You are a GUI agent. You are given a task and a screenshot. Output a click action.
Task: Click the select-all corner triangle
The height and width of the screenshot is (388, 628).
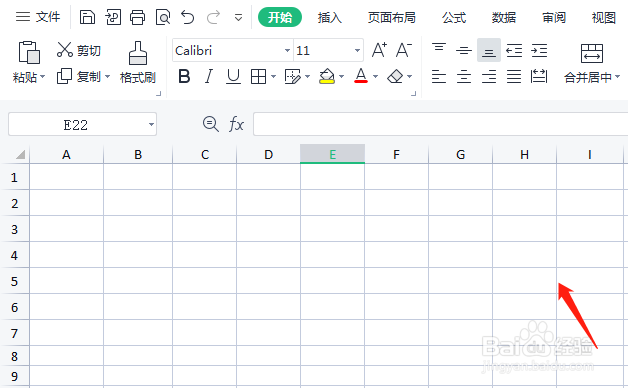click(x=20, y=154)
